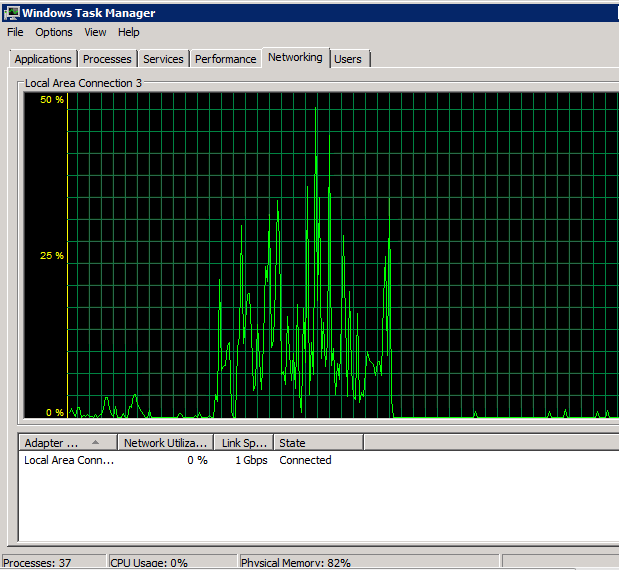Click the Adapter column sort arrow

[x=95, y=442]
